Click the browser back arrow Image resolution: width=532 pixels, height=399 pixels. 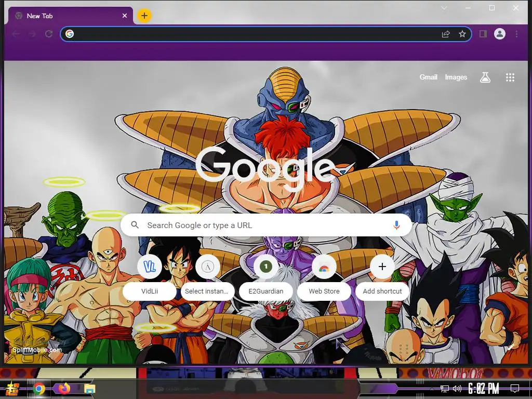16,34
